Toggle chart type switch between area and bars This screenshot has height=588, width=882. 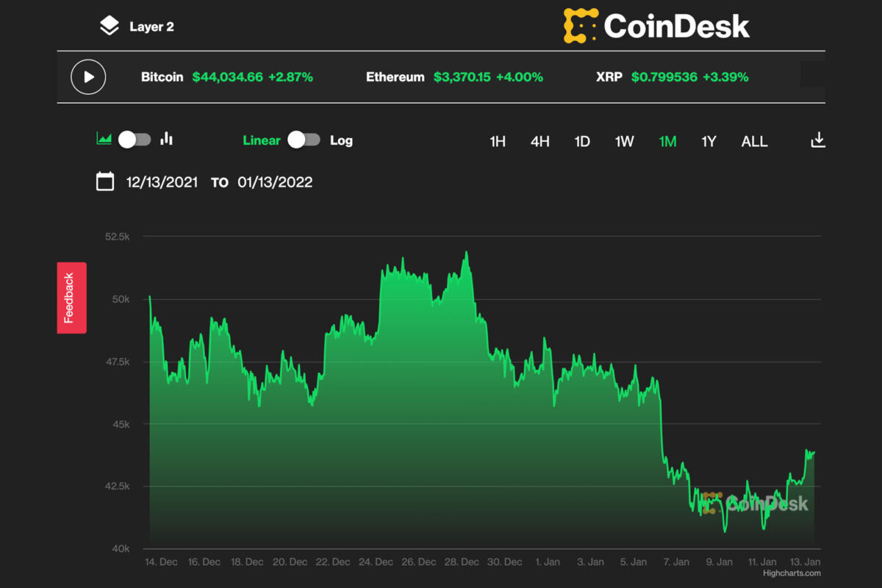(135, 140)
